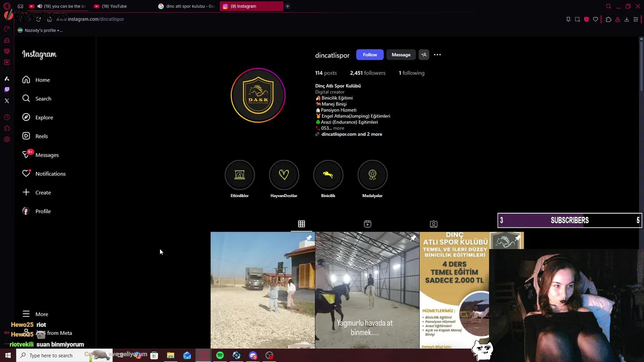Viewport: 644px width, 362px height.
Task: Open the 4 Ders Temel Eğitim post
Action: [454, 290]
